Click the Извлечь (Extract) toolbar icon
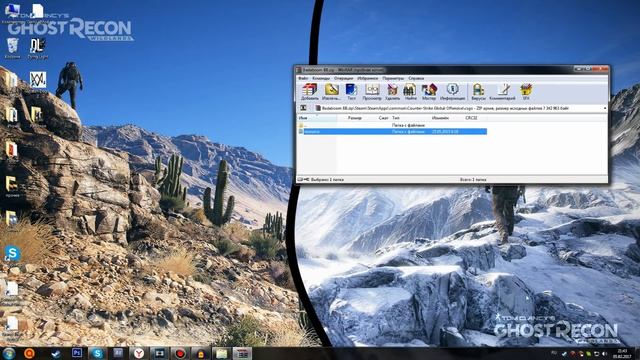 click(331, 91)
